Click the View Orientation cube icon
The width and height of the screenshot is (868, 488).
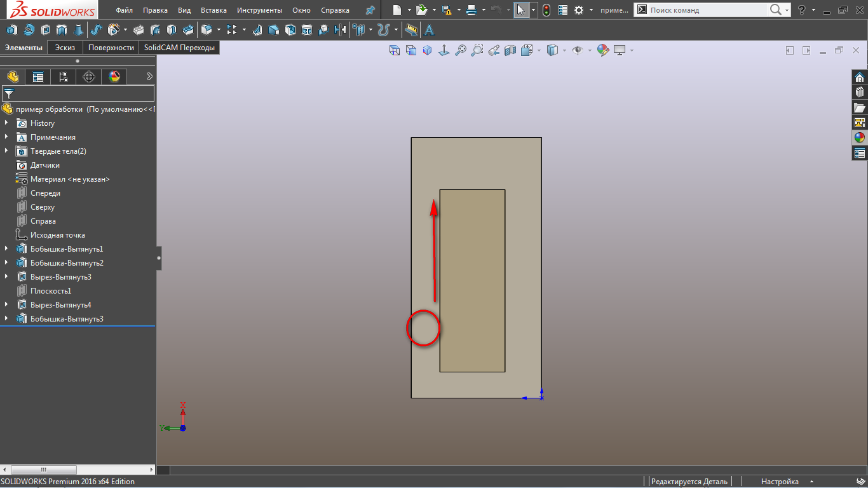526,50
